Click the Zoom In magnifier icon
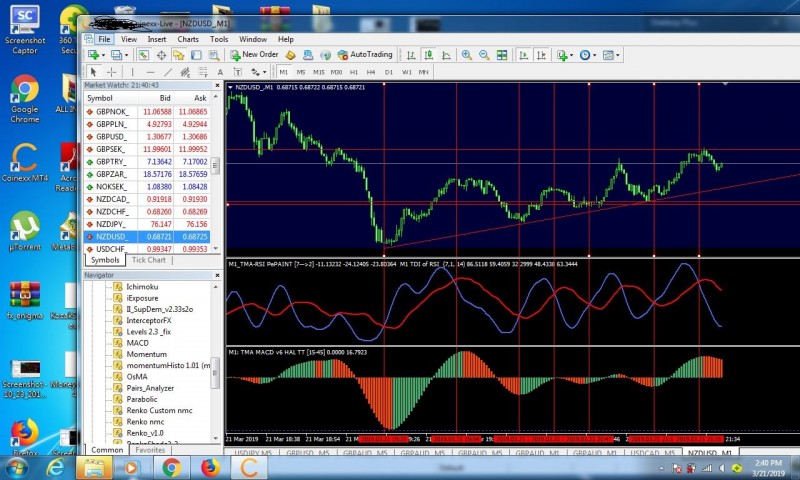 pyautogui.click(x=466, y=55)
